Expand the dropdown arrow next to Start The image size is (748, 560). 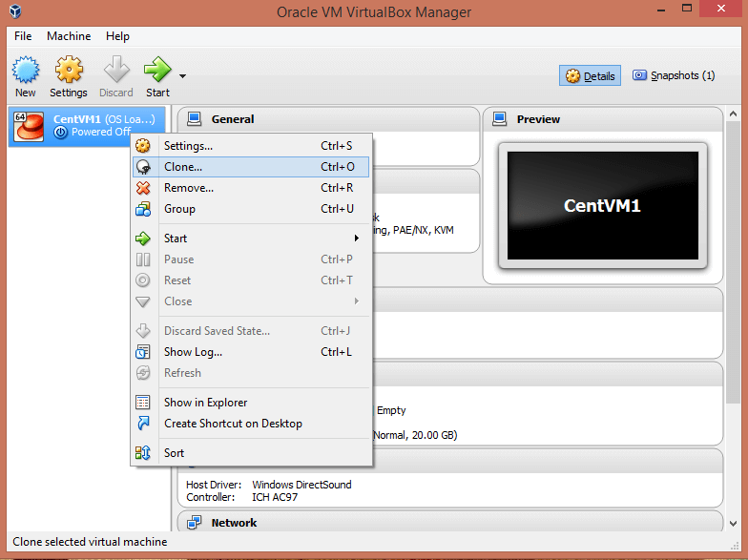[x=182, y=76]
